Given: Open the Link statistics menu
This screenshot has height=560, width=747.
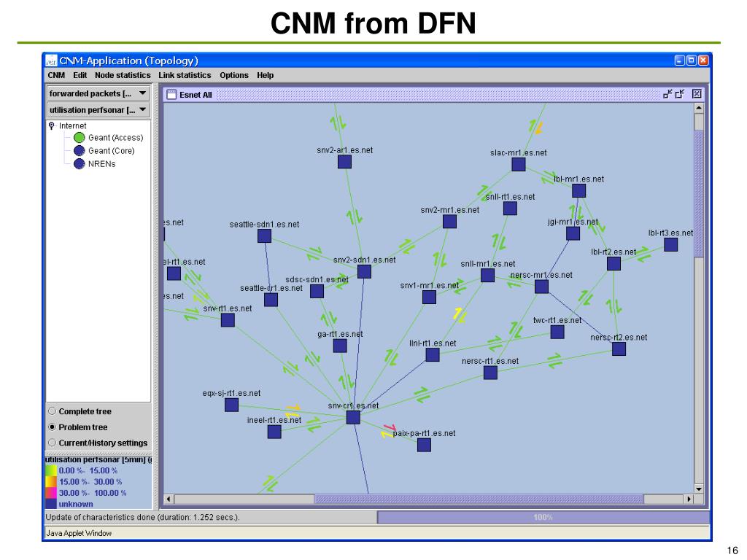Looking at the screenshot, I should [185, 75].
